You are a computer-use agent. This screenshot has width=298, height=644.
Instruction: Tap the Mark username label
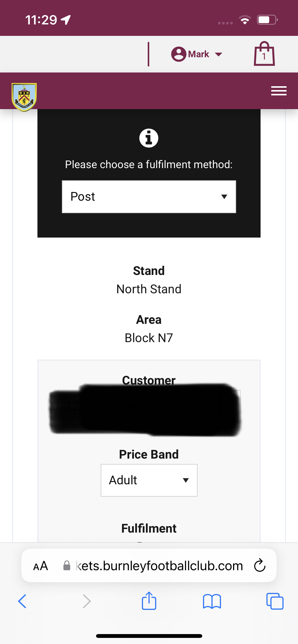[x=198, y=54]
